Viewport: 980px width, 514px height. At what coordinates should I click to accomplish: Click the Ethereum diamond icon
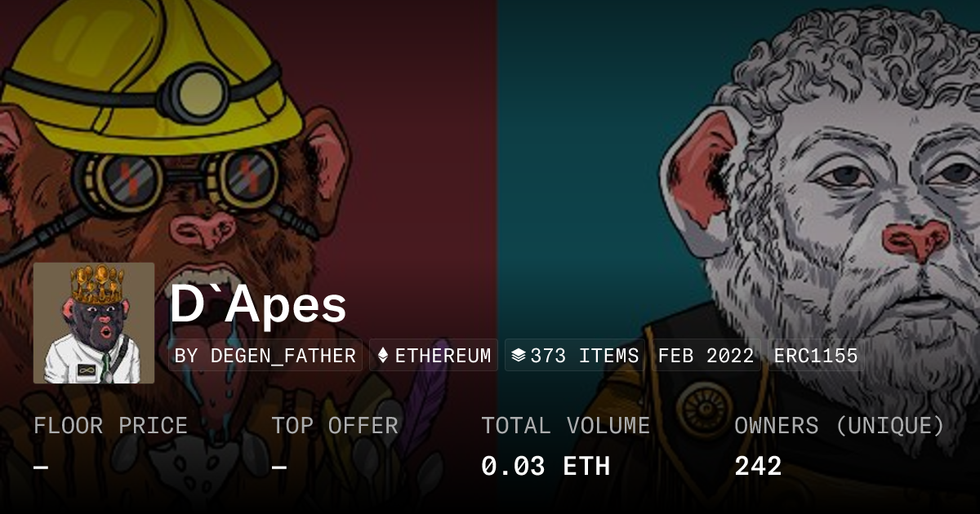click(x=382, y=356)
